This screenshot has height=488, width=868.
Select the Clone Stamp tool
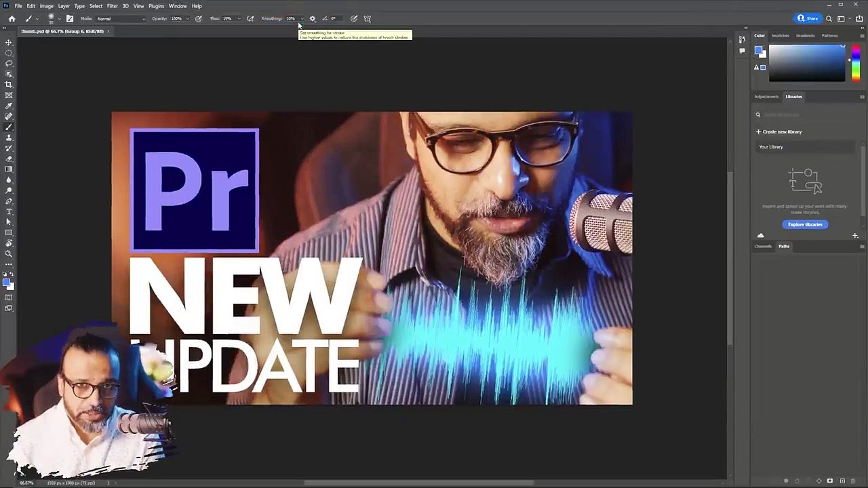[9, 138]
